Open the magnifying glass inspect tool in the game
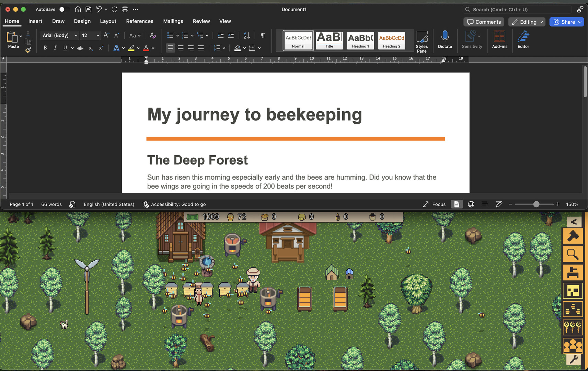Viewport: 588px width, 371px height. coord(573,254)
